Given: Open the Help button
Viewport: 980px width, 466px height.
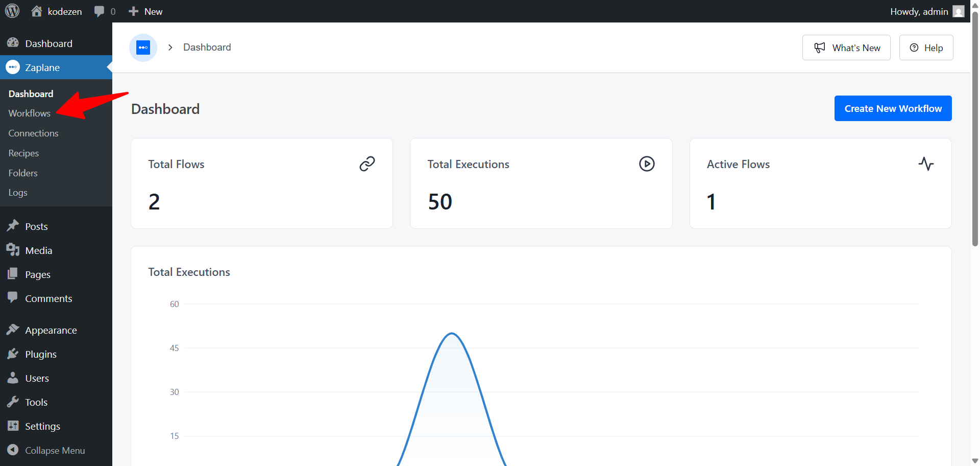Looking at the screenshot, I should pos(926,48).
